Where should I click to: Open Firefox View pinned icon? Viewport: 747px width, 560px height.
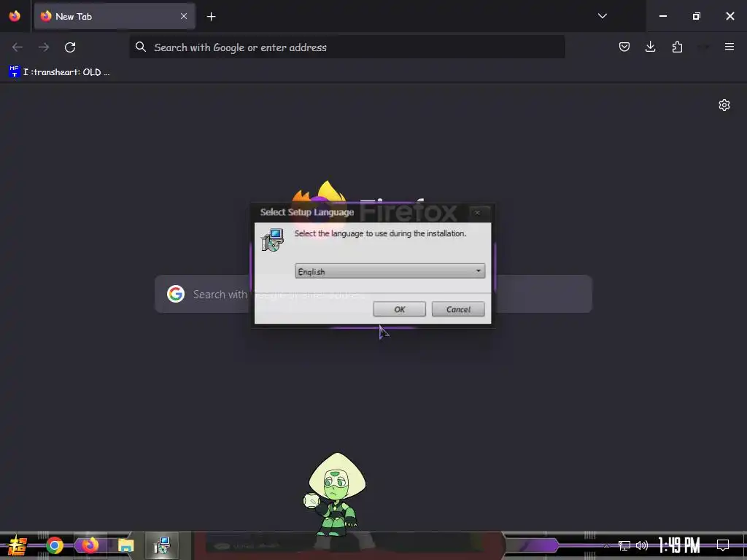coord(15,16)
